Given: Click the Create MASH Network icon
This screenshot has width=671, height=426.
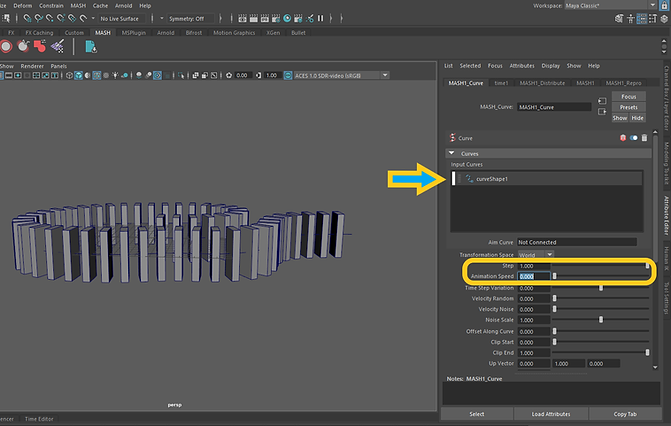Looking at the screenshot, I should pyautogui.click(x=6, y=47).
